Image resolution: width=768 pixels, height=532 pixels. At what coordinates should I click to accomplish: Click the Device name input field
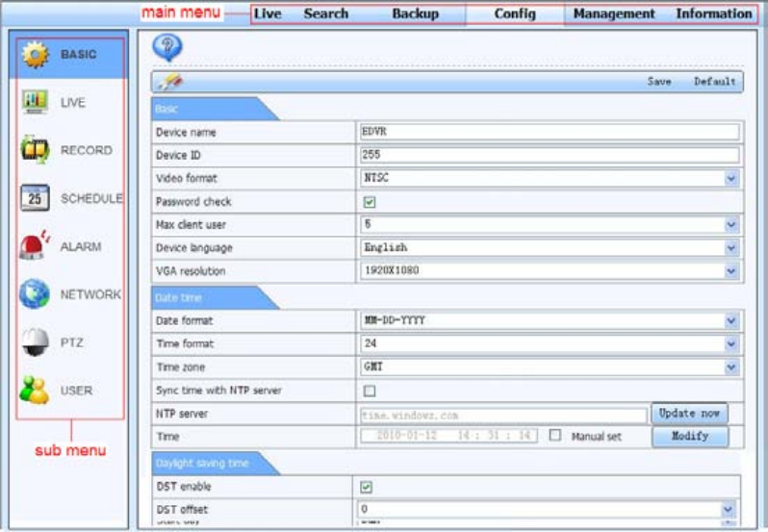(550, 132)
